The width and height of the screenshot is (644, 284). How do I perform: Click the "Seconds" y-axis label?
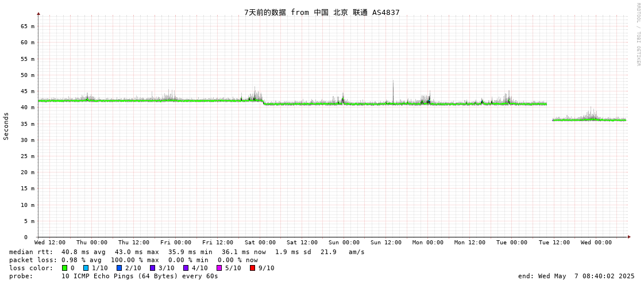click(x=6, y=126)
